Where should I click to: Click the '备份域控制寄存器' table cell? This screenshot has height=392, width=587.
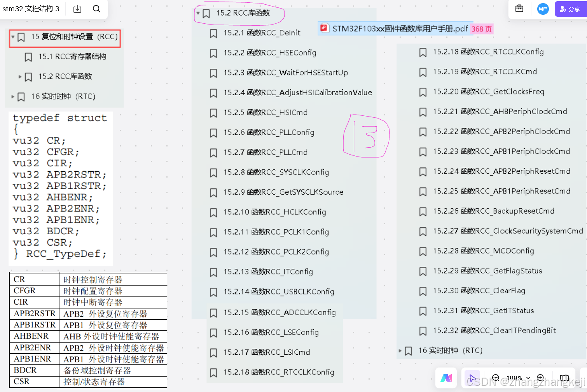pos(113,370)
